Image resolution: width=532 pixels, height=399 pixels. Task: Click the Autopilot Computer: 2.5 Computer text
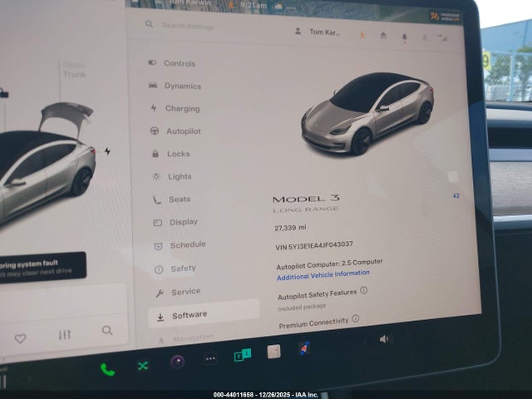point(329,264)
